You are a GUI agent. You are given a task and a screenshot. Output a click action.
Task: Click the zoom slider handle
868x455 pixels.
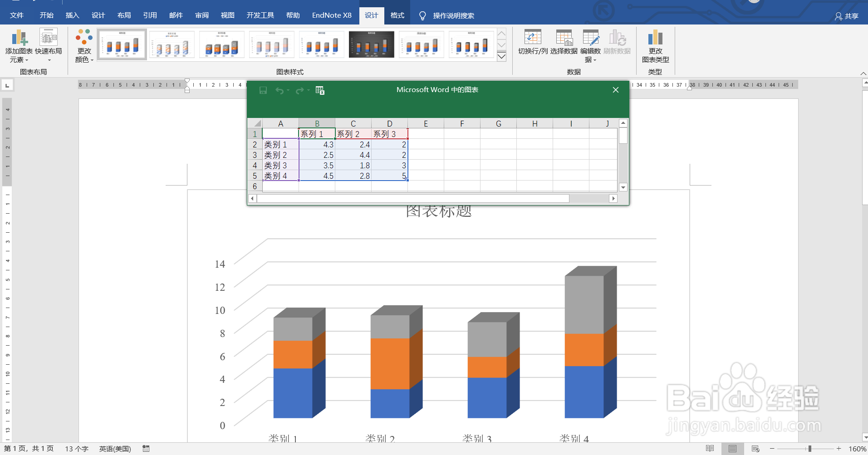(809, 449)
